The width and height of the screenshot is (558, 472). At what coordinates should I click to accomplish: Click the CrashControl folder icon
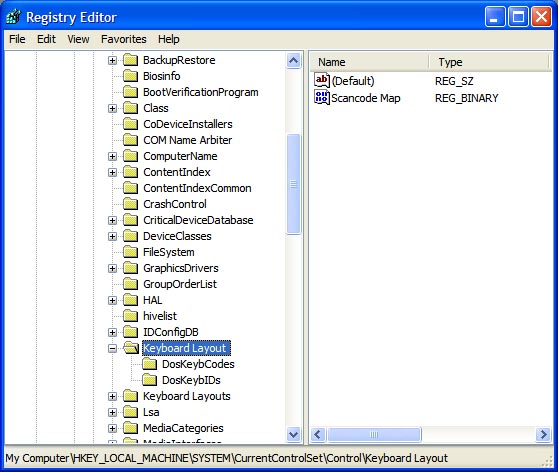point(131,204)
